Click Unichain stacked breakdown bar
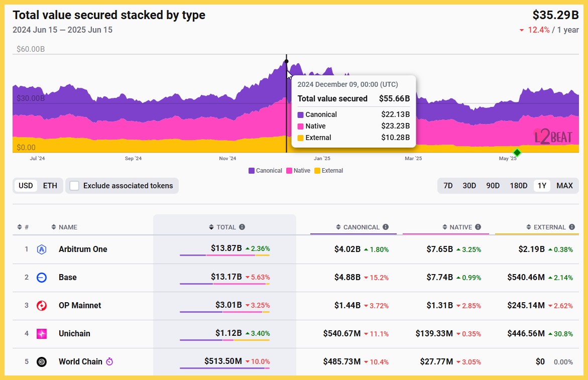Viewport: 588px width, 380px height. coord(224,340)
